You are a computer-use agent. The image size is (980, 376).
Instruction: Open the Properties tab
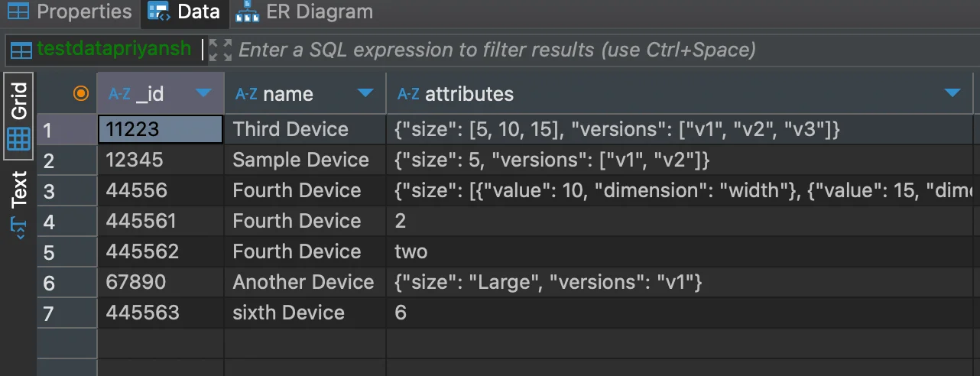pyautogui.click(x=83, y=12)
